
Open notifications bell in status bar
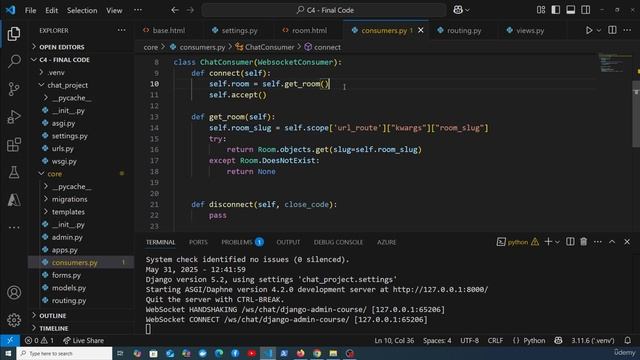click(x=627, y=340)
